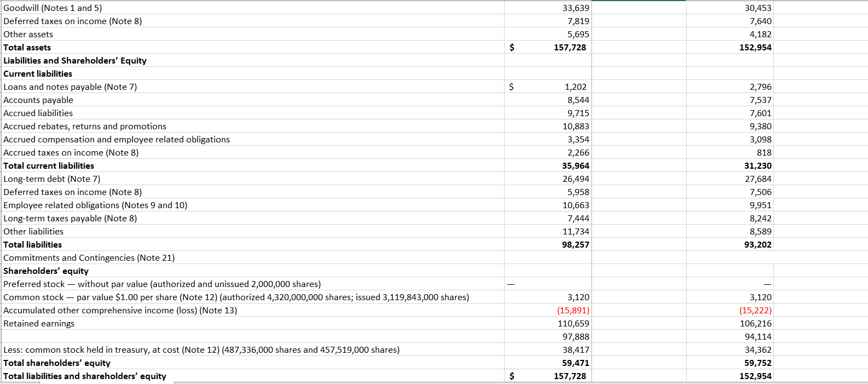
Task: Select the employee obligations value 10,663
Action: point(548,205)
